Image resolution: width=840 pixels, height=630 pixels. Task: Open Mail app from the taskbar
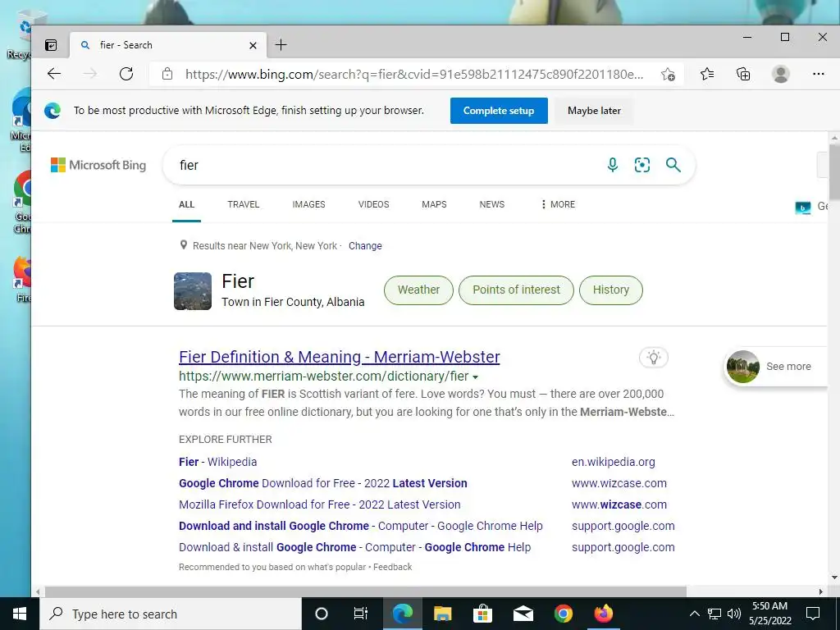[x=523, y=614]
